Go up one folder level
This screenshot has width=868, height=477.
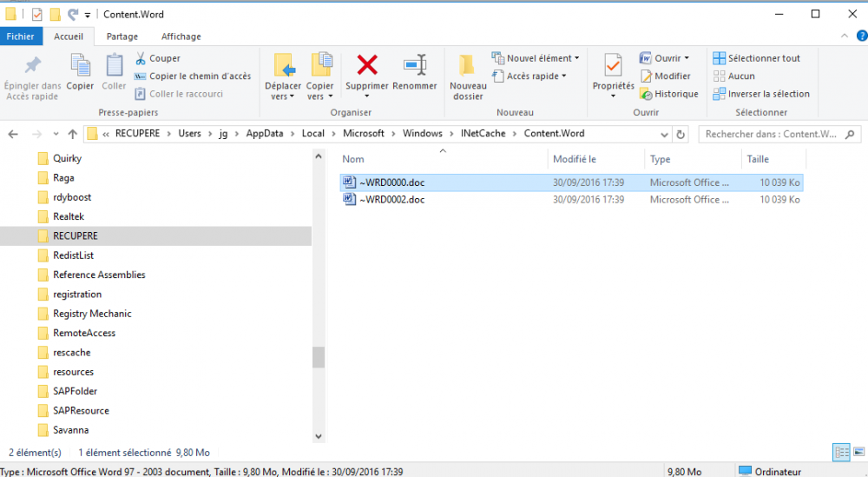pyautogui.click(x=73, y=134)
